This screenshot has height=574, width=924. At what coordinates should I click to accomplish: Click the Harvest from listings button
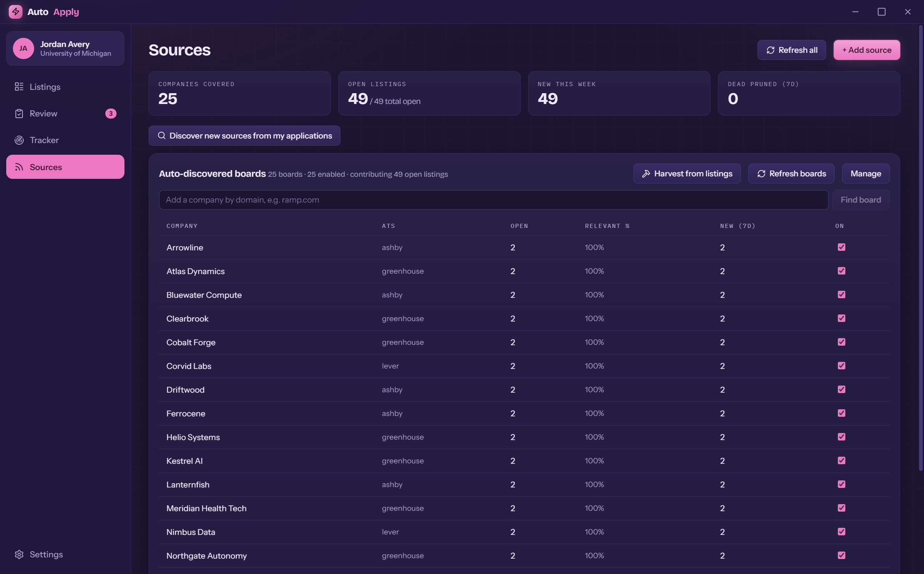pos(687,173)
